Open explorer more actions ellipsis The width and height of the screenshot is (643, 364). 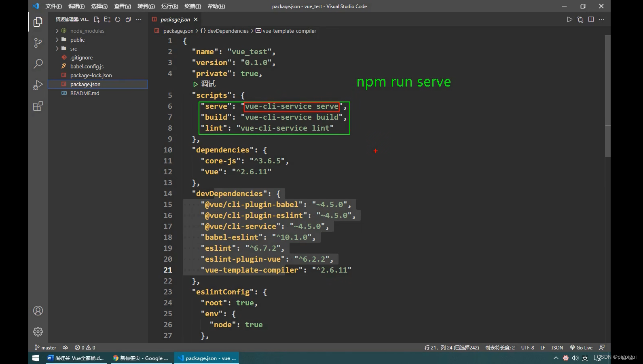139,19
